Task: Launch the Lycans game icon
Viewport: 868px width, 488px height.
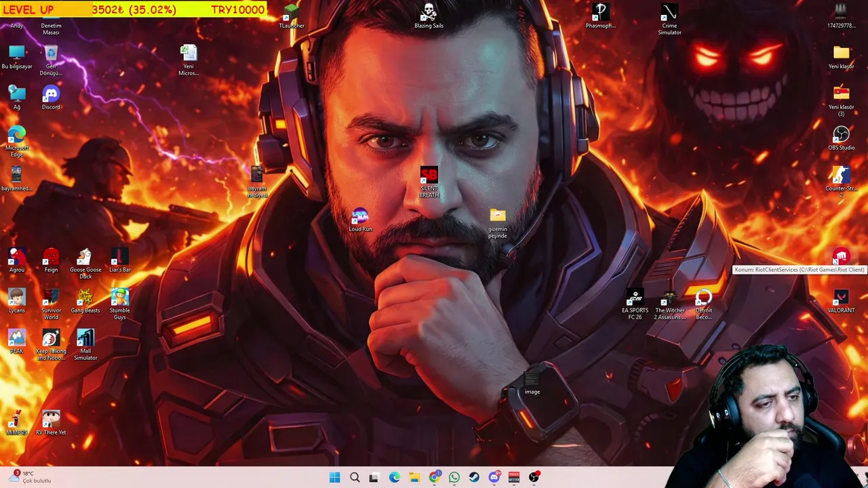Action: pyautogui.click(x=17, y=302)
